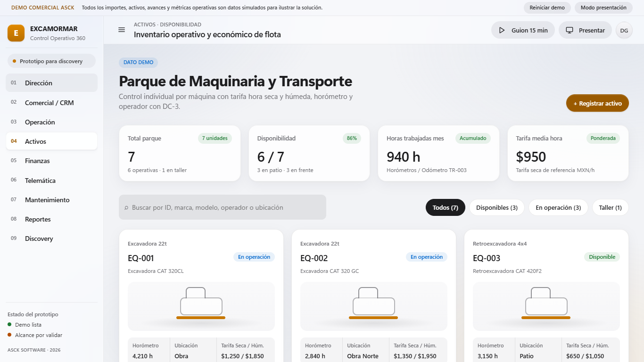Screen dimensions: 644x362
Task: Open Comercial / CRM section
Action: [x=52, y=103]
